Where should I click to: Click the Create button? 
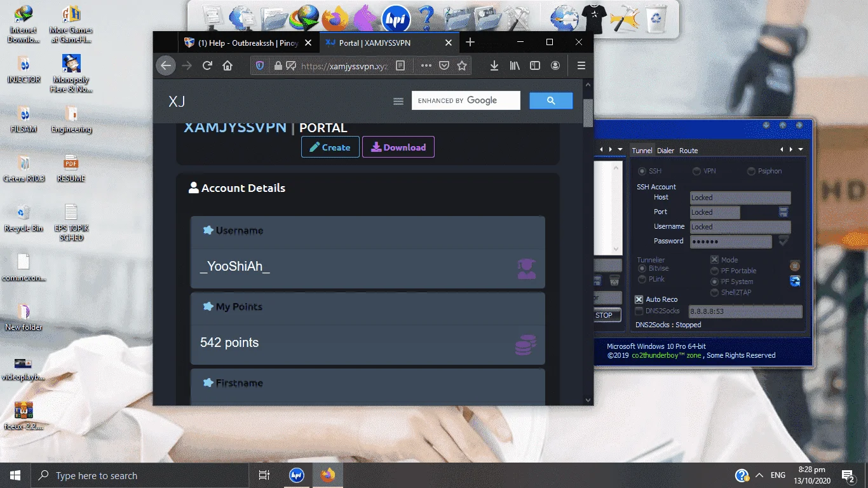(x=330, y=147)
